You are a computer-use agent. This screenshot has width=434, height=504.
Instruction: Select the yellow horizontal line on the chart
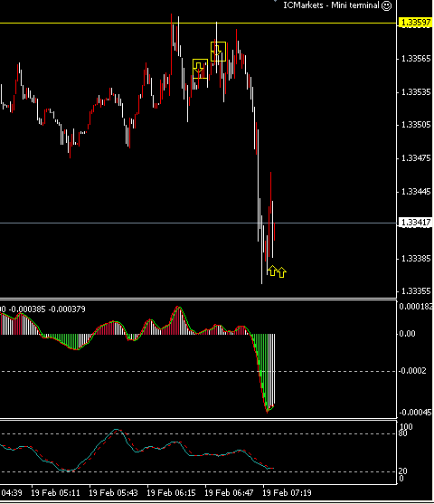(x=198, y=24)
